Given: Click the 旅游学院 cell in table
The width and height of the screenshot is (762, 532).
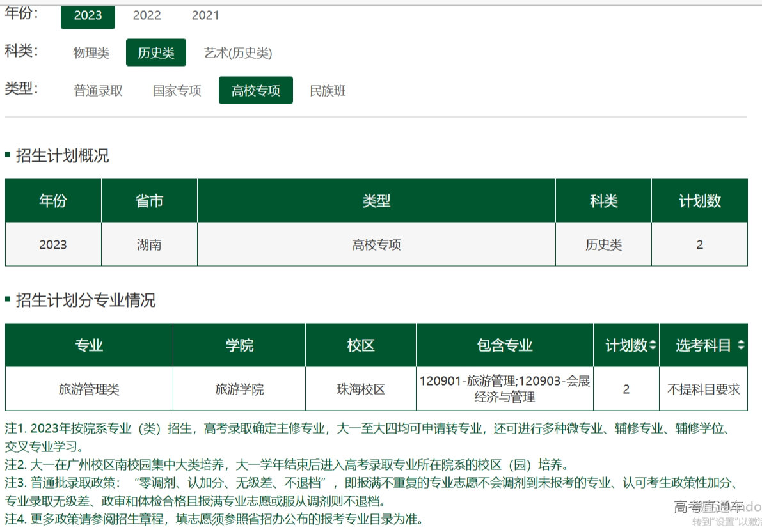Looking at the screenshot, I should (x=239, y=389).
